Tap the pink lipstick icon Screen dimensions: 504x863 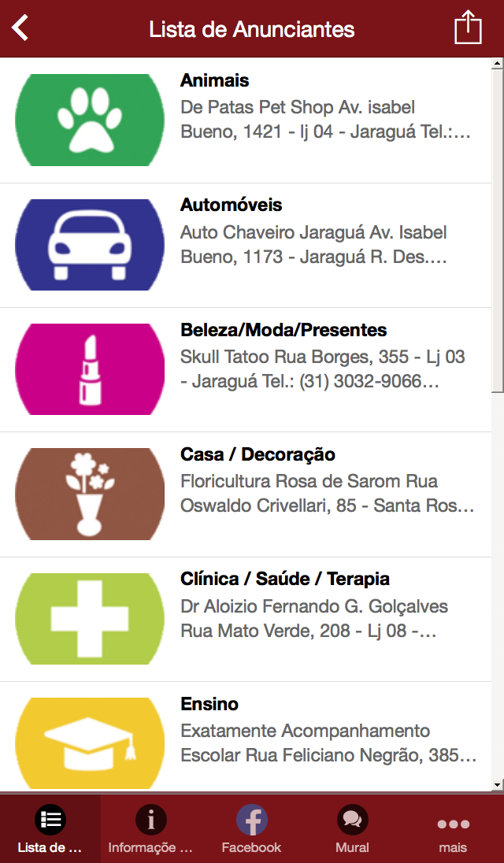[x=90, y=369]
